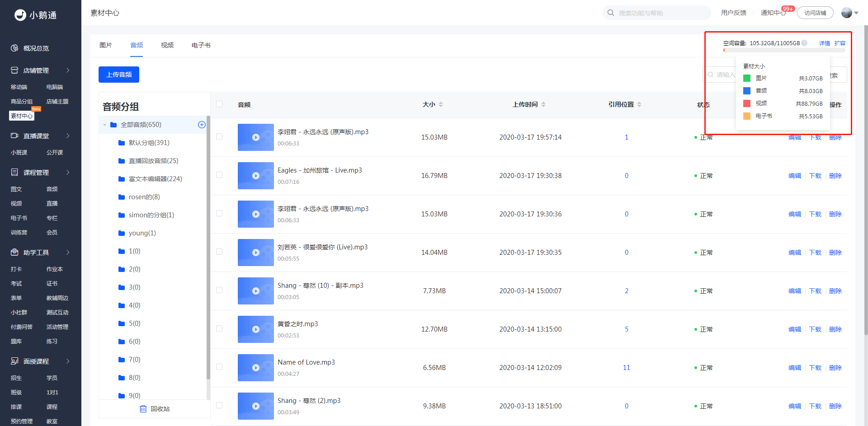
Task: Click the 默认分组(391) folder icon
Action: point(122,143)
